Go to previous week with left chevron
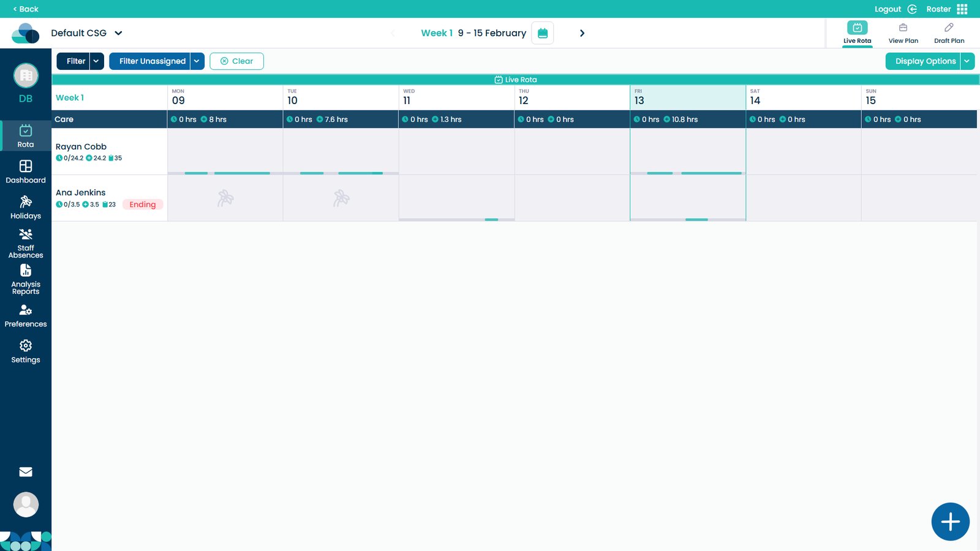980x551 pixels. click(x=393, y=33)
